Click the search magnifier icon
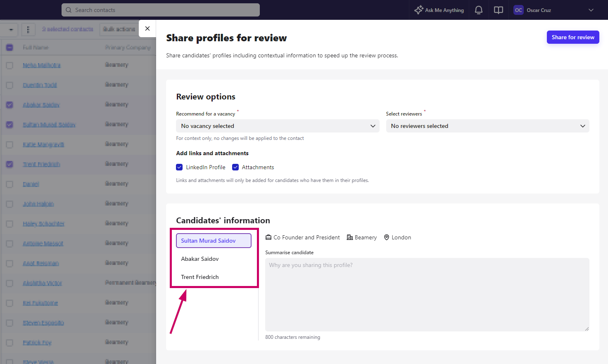This screenshot has width=608, height=364. [x=69, y=10]
